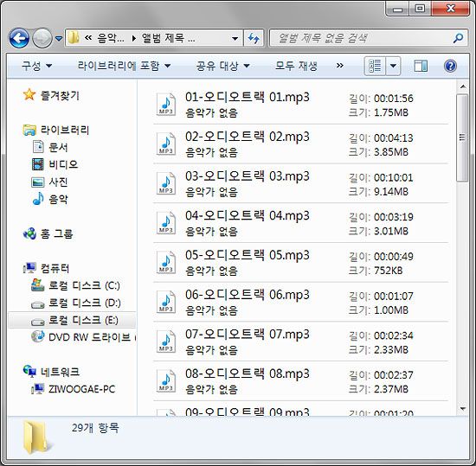
Task: Click the 앨범 제목 없음 검색 search box
Action: click(x=368, y=38)
